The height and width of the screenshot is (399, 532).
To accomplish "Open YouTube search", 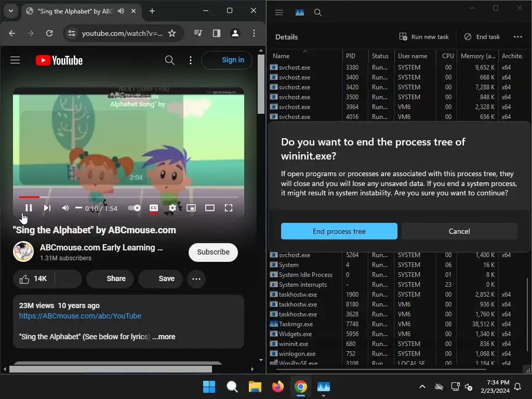I will 170,60.
